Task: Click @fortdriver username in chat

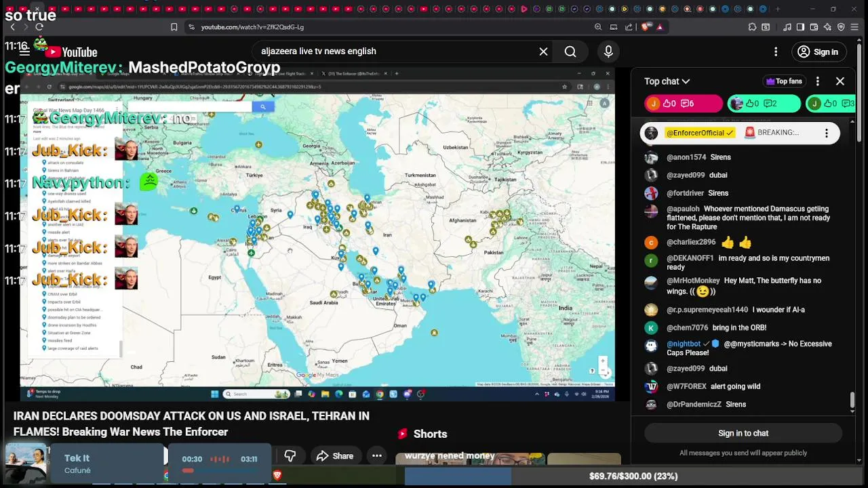Action: click(686, 193)
